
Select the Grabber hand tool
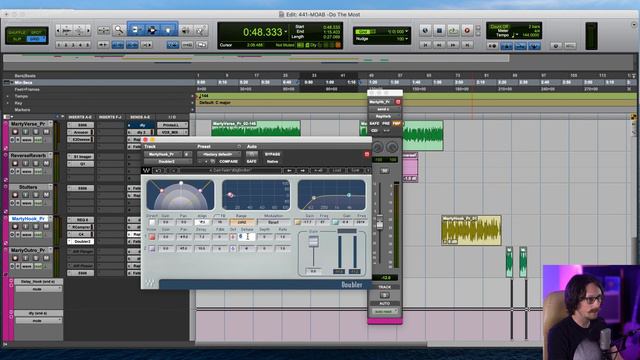[x=168, y=30]
